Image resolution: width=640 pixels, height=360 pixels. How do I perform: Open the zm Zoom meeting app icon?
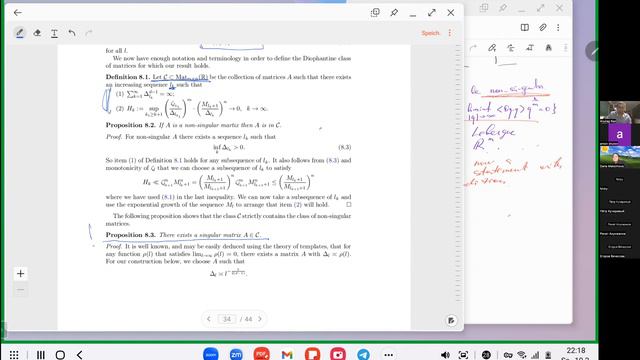(236, 354)
